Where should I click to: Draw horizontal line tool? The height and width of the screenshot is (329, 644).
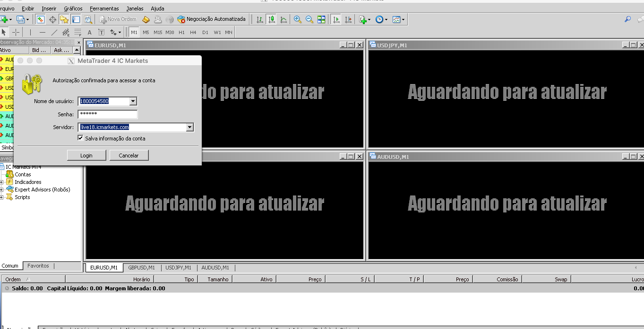coord(43,32)
